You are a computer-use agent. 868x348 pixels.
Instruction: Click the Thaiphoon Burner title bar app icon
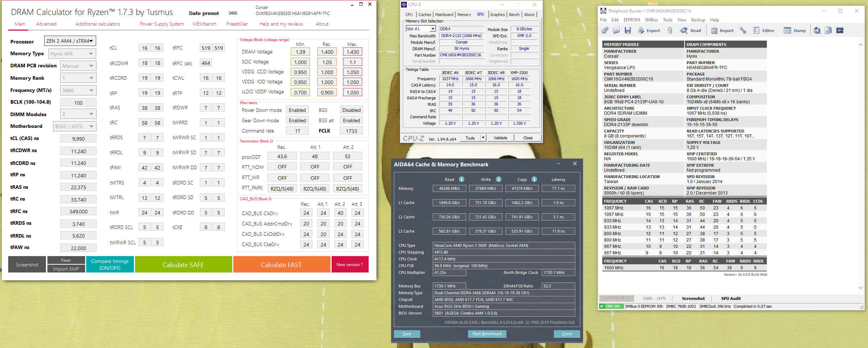pyautogui.click(x=603, y=11)
